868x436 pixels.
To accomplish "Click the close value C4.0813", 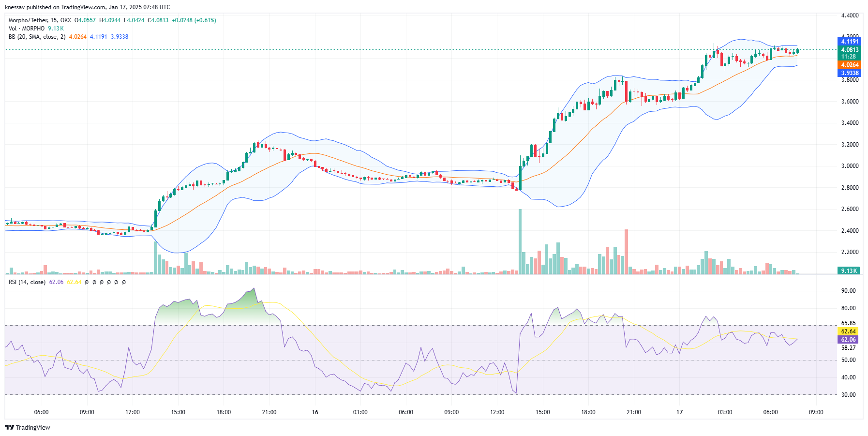I will click(158, 20).
